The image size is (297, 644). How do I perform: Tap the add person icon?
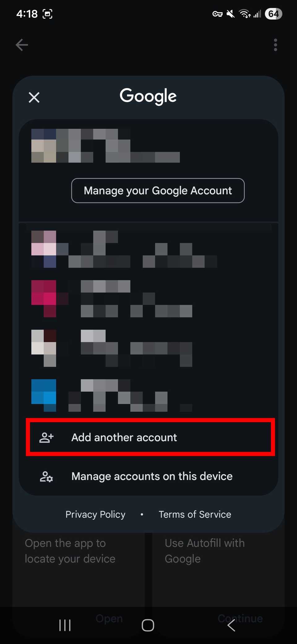pos(46,437)
